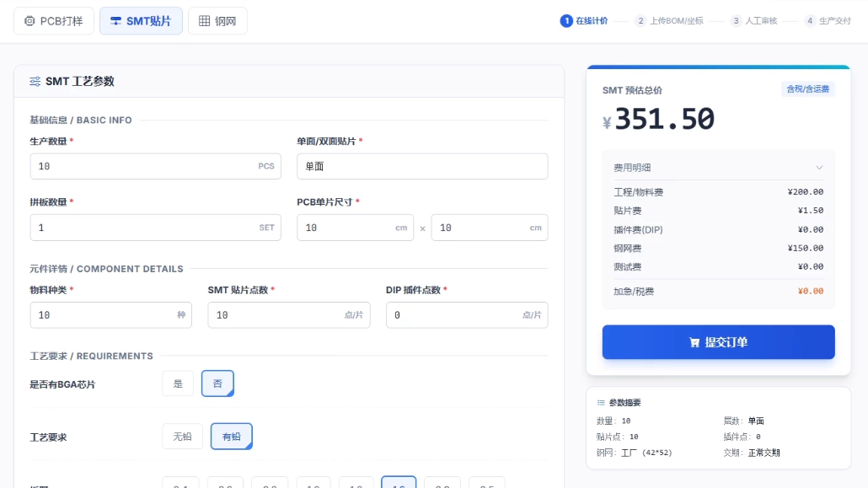Viewport: 868px width, 488px height.
Task: Click step 2 circle for 上传BOM/坐标
Action: [641, 21]
